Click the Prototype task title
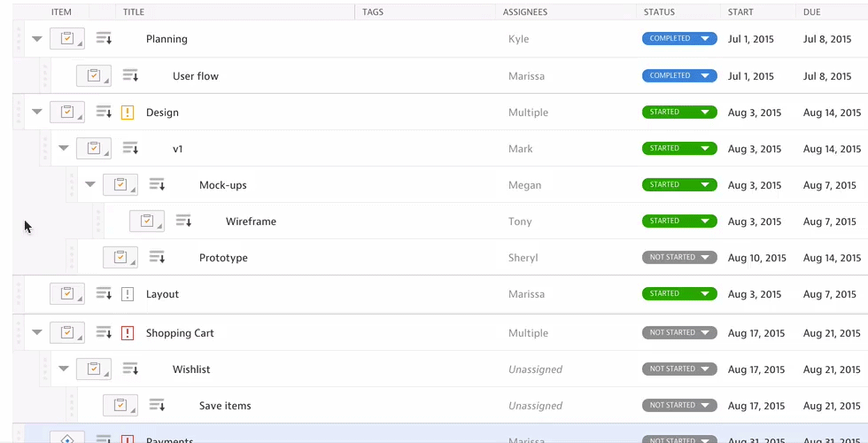This screenshot has height=443, width=868. coord(223,258)
